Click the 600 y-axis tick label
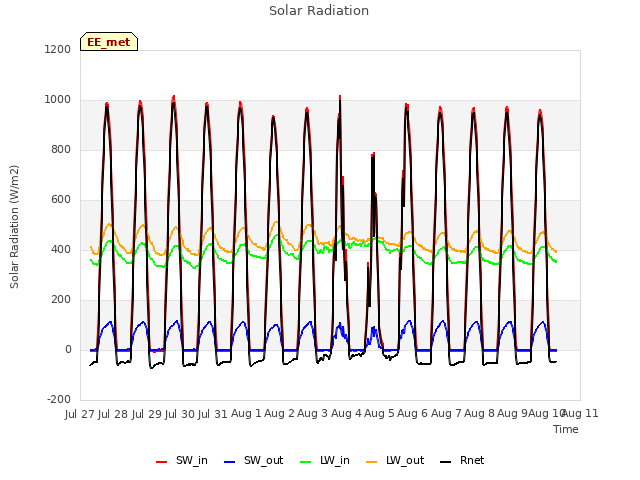 (61, 200)
